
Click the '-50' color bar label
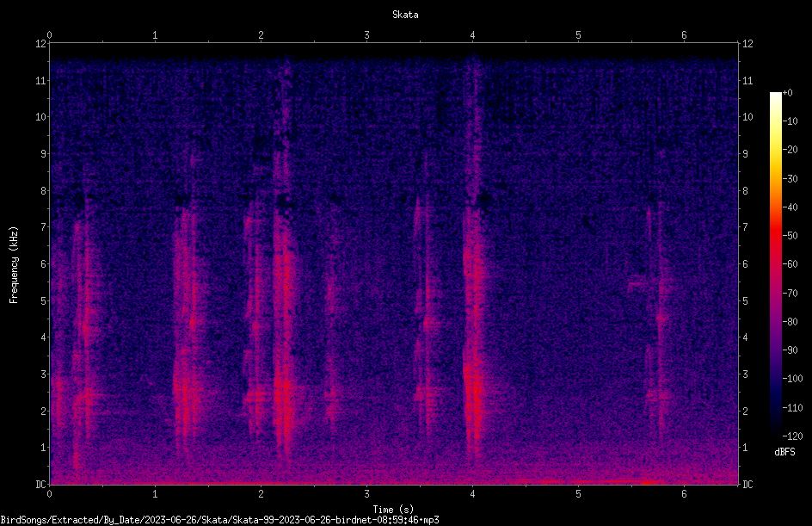click(790, 236)
